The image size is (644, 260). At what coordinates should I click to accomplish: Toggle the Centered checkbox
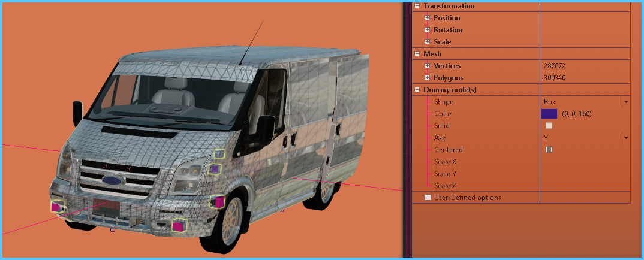click(x=549, y=150)
